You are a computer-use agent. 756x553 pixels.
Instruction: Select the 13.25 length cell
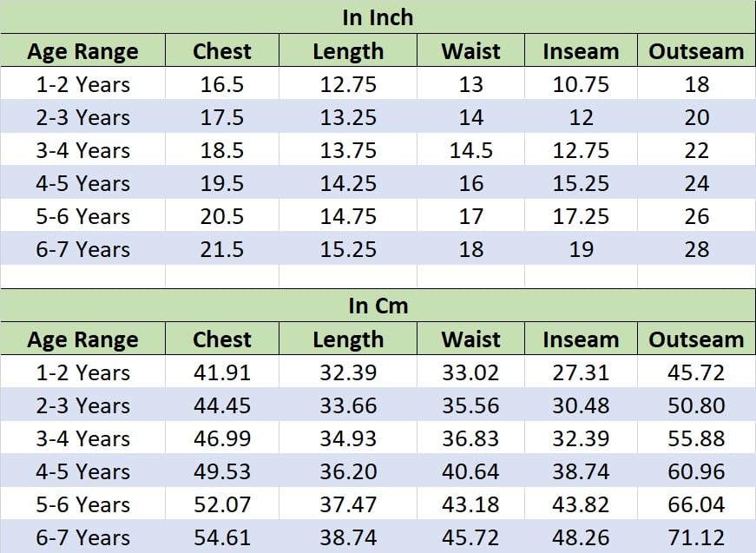point(348,118)
